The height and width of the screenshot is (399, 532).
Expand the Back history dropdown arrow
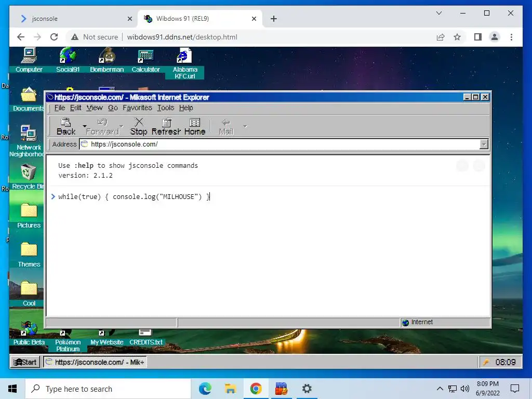(x=85, y=126)
